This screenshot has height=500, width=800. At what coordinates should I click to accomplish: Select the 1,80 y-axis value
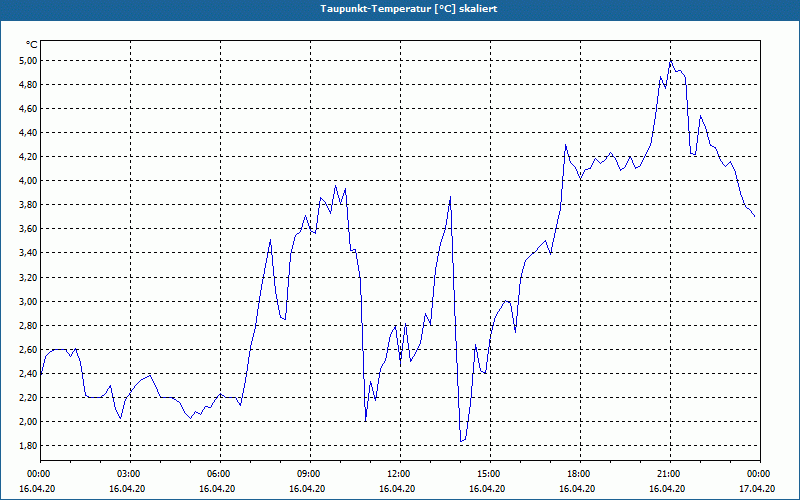pyautogui.click(x=28, y=446)
